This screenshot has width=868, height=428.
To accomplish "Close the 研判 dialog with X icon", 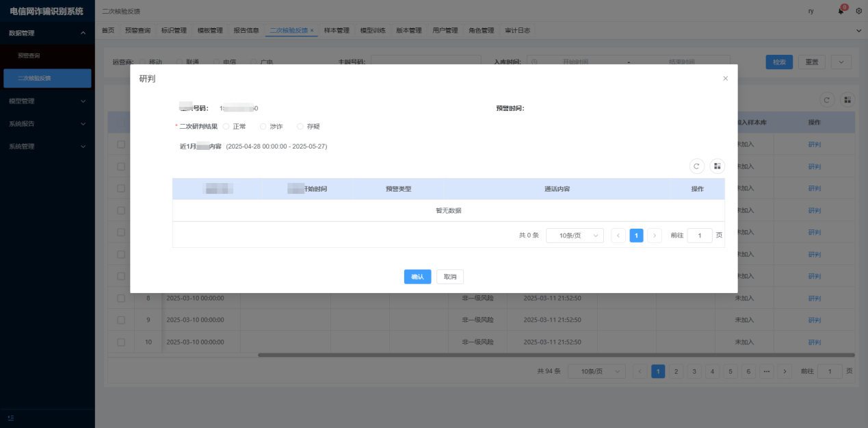I will tap(725, 79).
